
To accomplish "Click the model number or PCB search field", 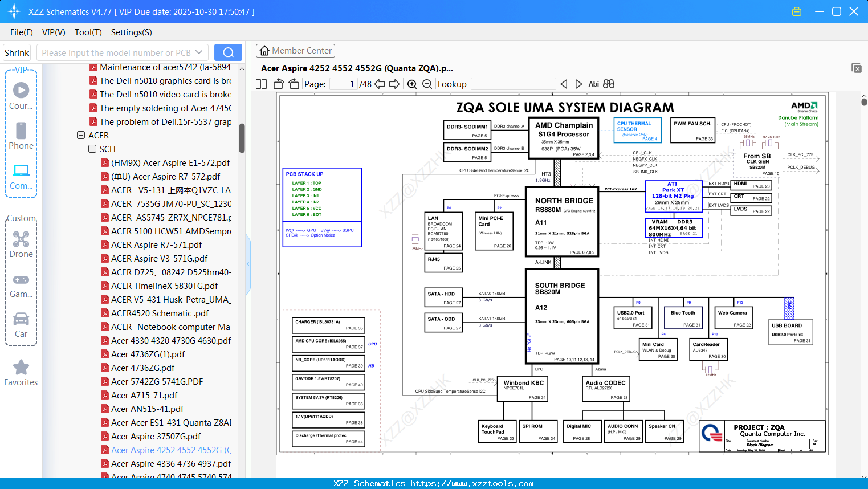I will point(116,52).
